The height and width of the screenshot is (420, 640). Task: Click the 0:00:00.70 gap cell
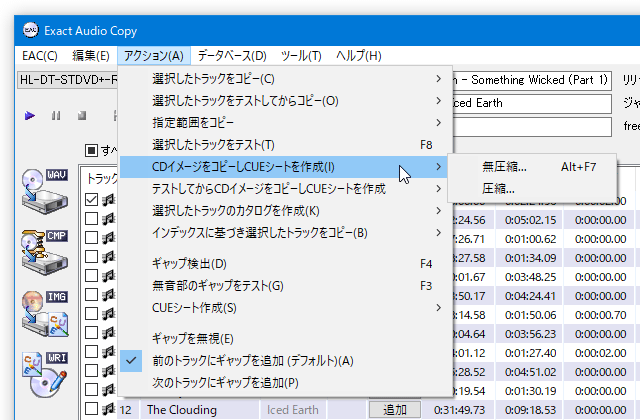[600, 315]
